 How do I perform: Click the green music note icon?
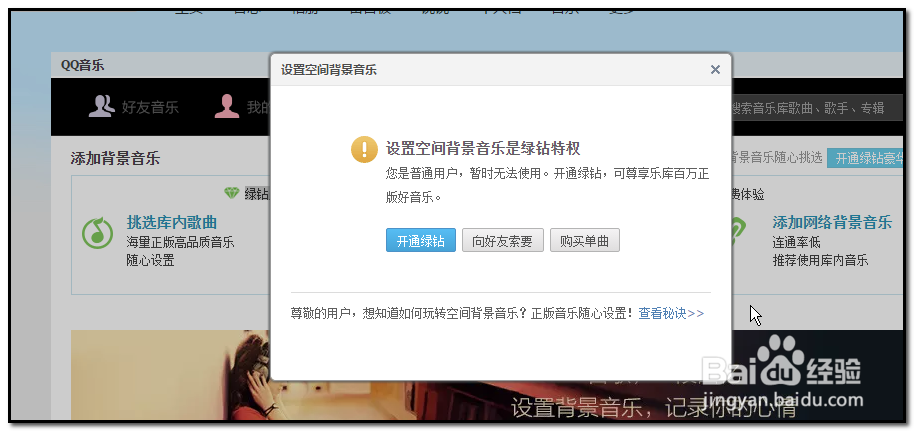tap(97, 232)
